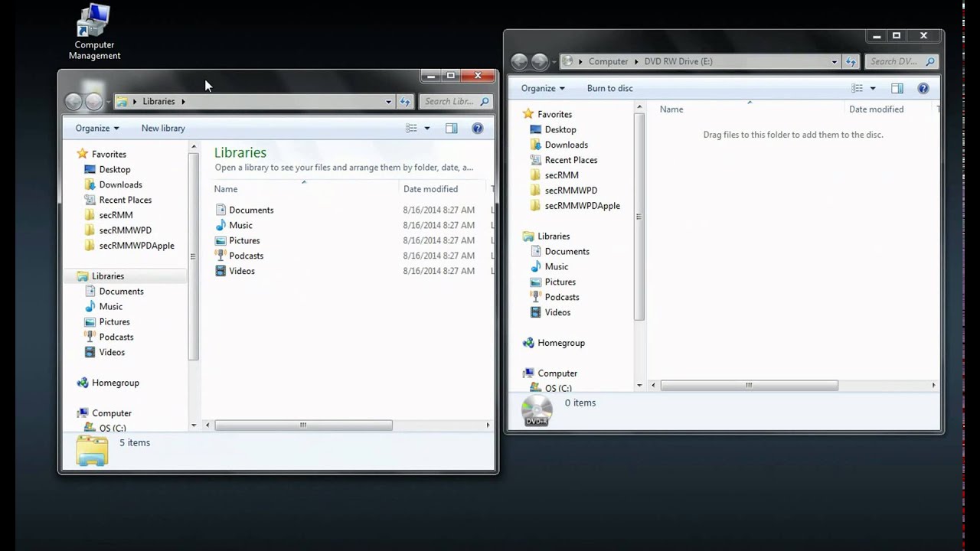Expand Computer breadcrumb arrow in DVD window
The image size is (980, 551).
635,61
